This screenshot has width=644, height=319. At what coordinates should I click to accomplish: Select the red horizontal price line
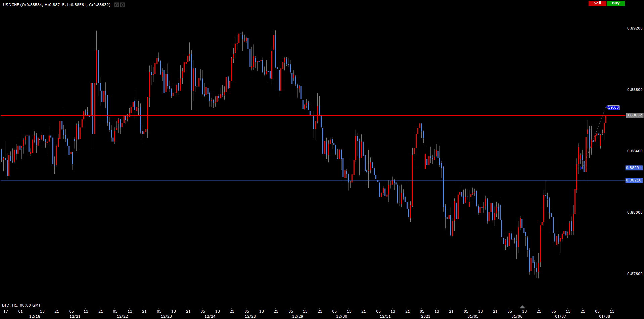coord(201,116)
